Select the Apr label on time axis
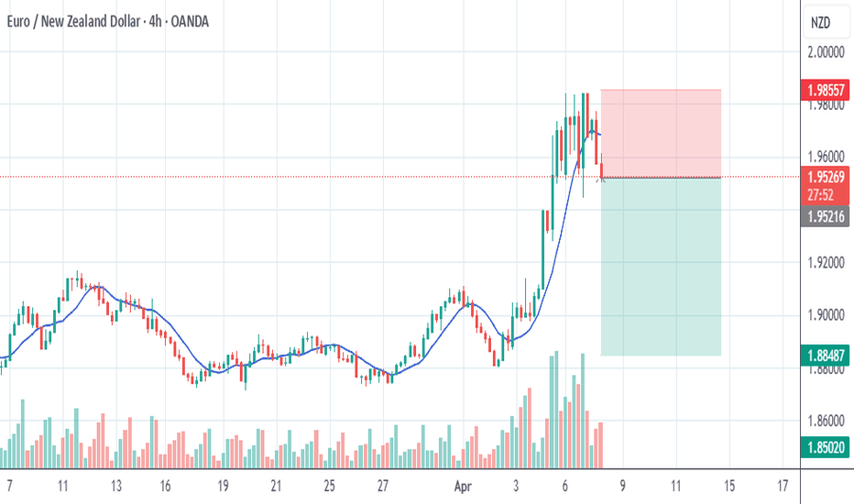This screenshot has width=854, height=504. click(463, 486)
